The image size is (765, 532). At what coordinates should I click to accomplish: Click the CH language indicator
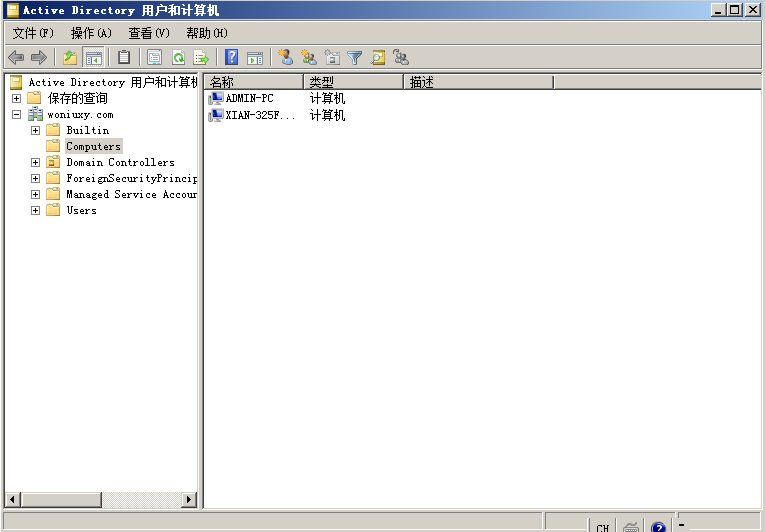pos(603,528)
